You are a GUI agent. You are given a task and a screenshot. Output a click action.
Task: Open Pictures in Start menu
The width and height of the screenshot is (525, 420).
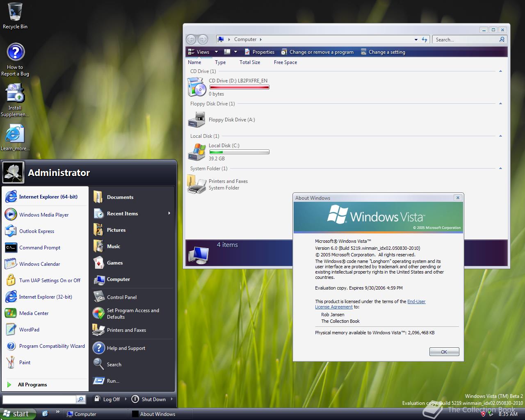click(x=132, y=230)
